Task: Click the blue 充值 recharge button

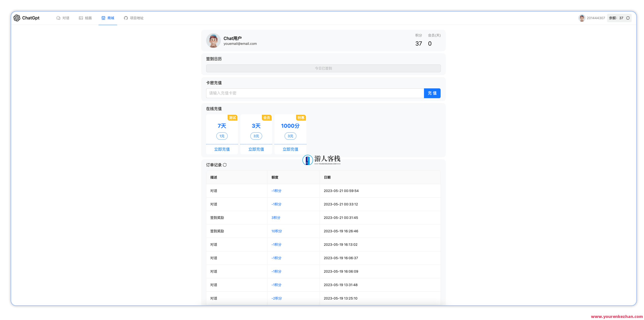Action: [432, 93]
